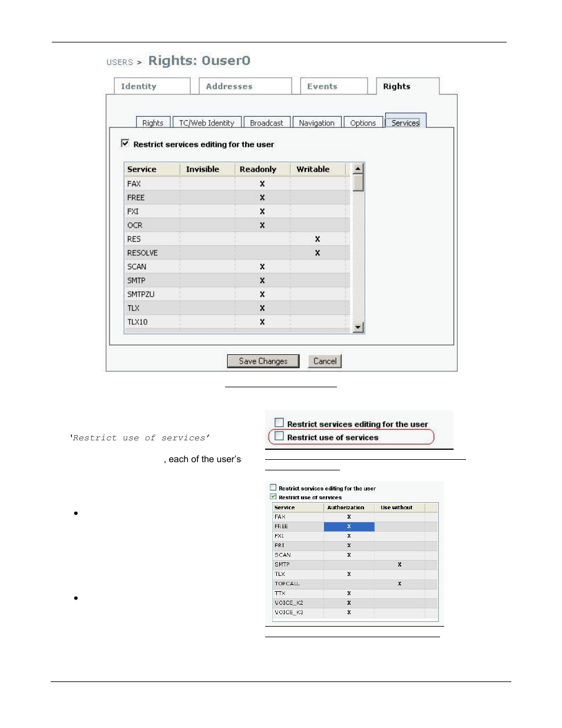Click the Writable X mark for RES

[x=318, y=239]
